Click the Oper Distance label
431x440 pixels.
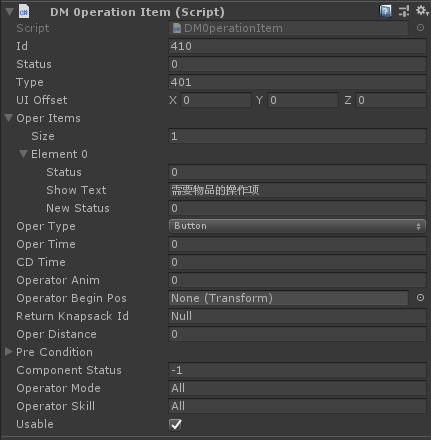[56, 334]
